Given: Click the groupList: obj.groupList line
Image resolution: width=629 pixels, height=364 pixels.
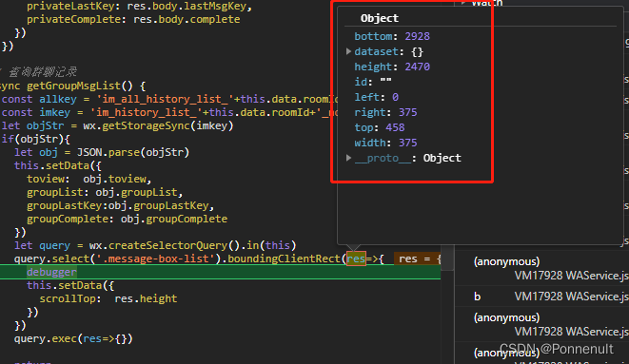Looking at the screenshot, I should (x=105, y=193).
